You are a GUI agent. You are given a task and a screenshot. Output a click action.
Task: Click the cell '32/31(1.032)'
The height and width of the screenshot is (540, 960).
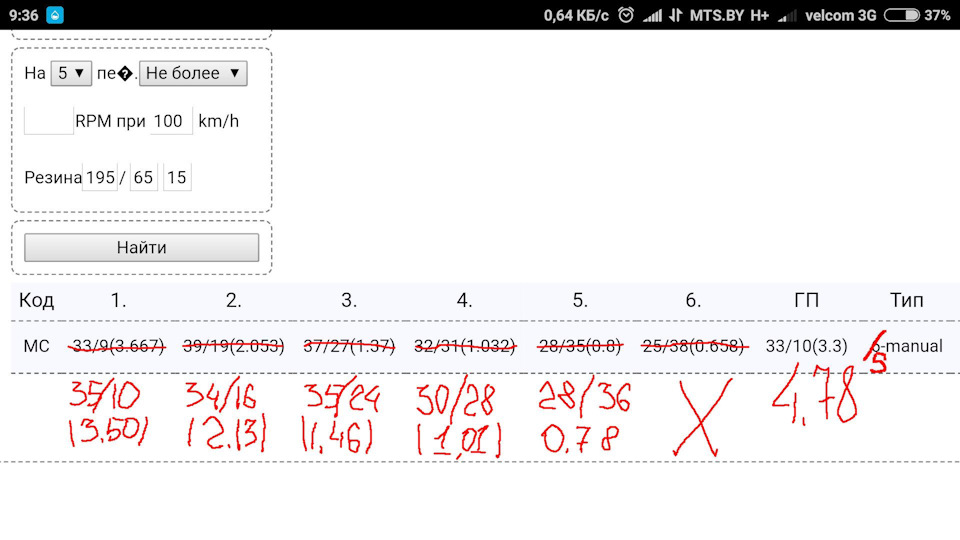pyautogui.click(x=465, y=347)
